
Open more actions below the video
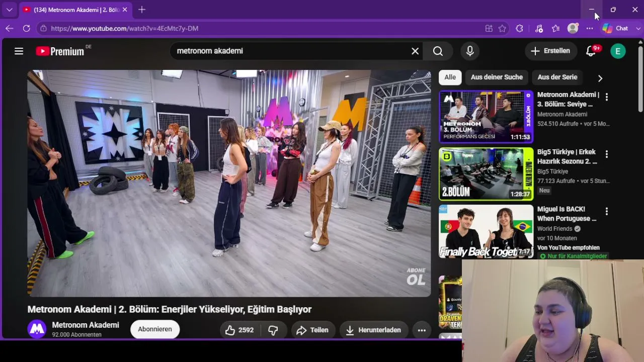point(422,330)
